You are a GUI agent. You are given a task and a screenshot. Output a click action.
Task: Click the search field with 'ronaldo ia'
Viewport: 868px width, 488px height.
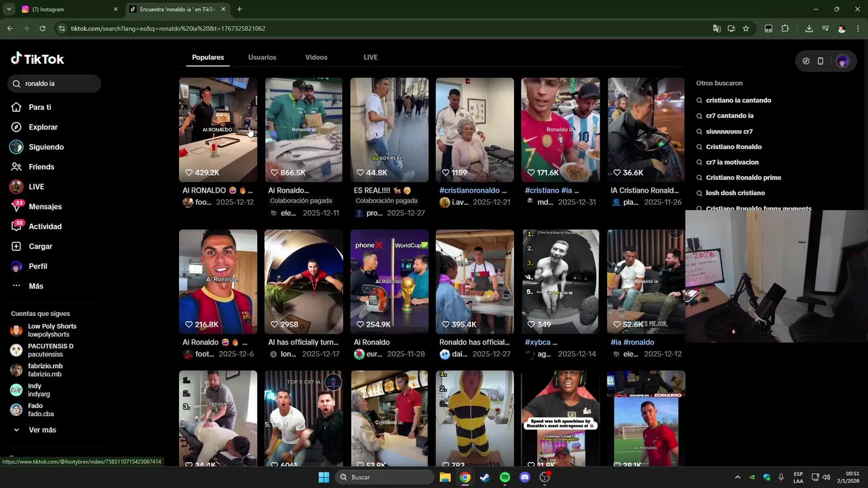pos(55,83)
